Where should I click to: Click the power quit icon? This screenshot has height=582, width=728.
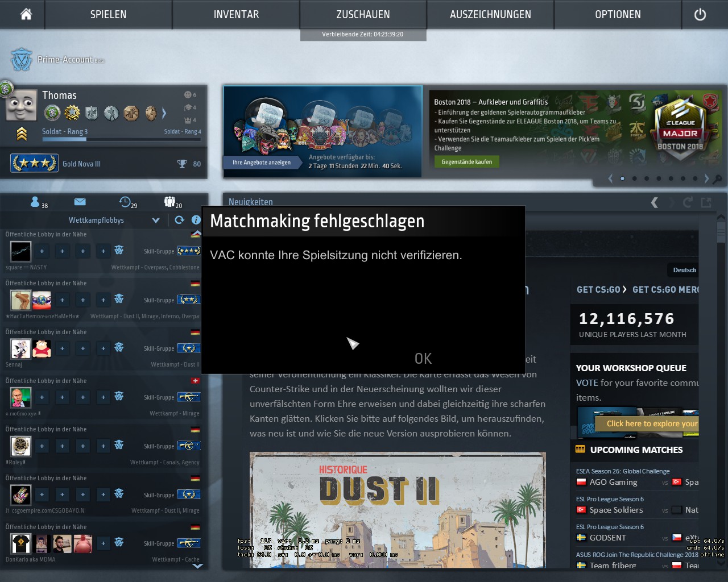(700, 14)
